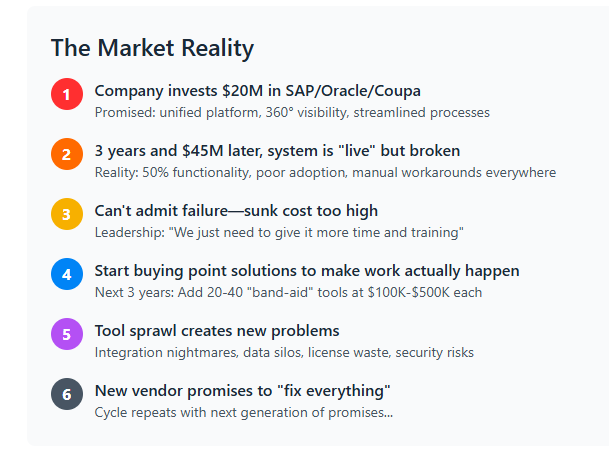
Task: Click "The Market Reality" heading
Action: (152, 48)
